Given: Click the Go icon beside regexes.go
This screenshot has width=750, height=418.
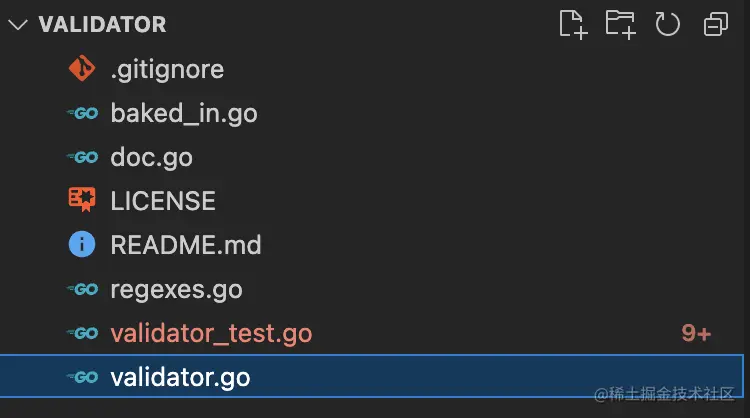Looking at the screenshot, I should (x=81, y=289).
